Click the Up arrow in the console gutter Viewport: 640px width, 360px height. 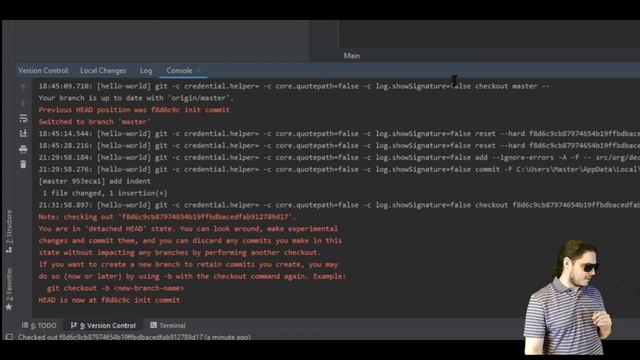click(x=23, y=87)
